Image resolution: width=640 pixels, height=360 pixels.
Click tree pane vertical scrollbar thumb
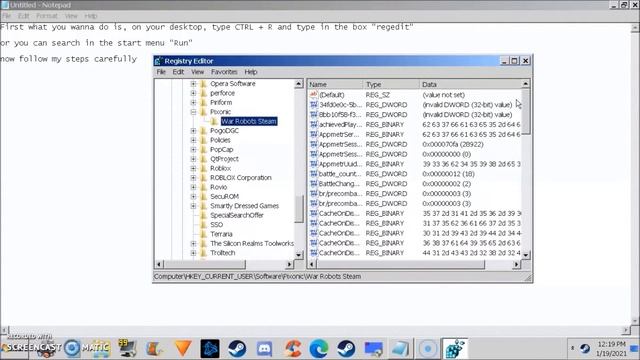(x=299, y=209)
